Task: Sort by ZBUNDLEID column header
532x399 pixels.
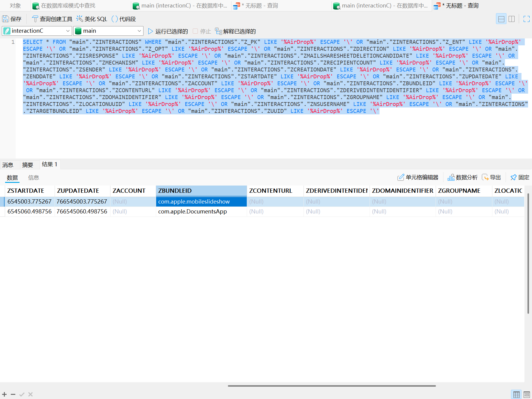Action: (x=201, y=191)
